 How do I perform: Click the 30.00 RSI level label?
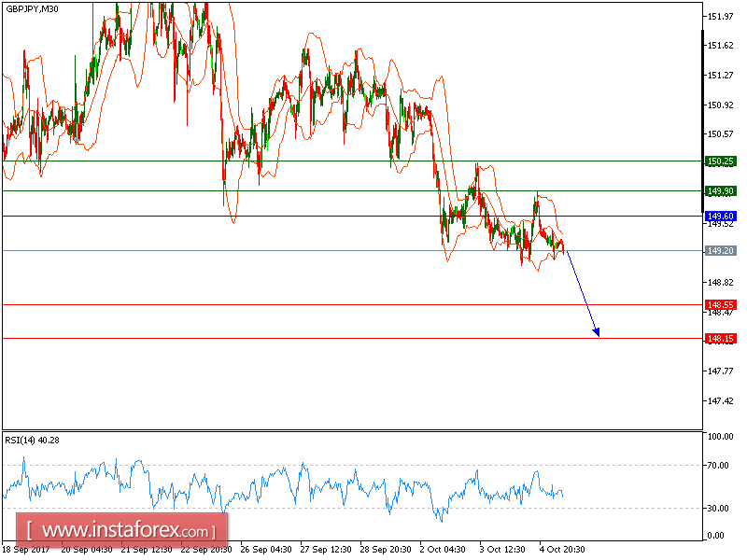(x=718, y=509)
